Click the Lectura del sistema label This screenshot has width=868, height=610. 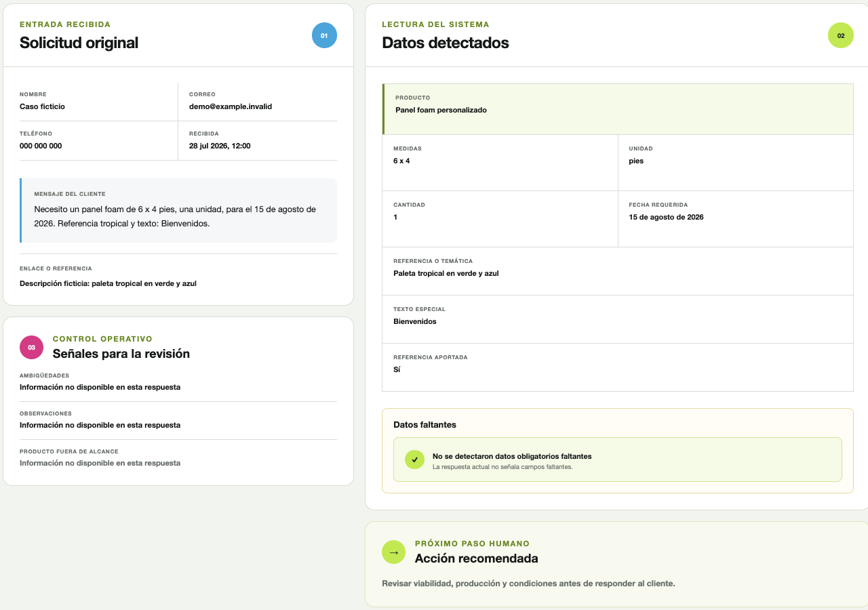tap(435, 24)
